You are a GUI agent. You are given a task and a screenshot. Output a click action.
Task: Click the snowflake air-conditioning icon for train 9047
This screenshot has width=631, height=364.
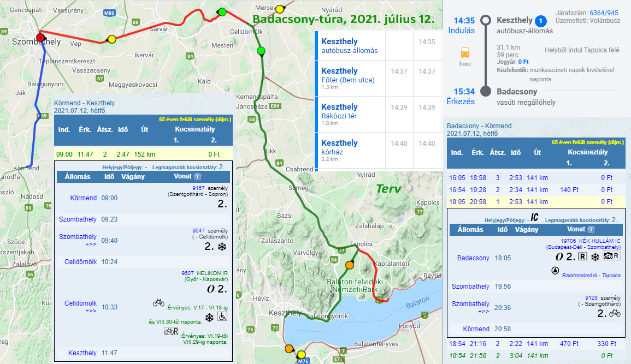(222, 247)
